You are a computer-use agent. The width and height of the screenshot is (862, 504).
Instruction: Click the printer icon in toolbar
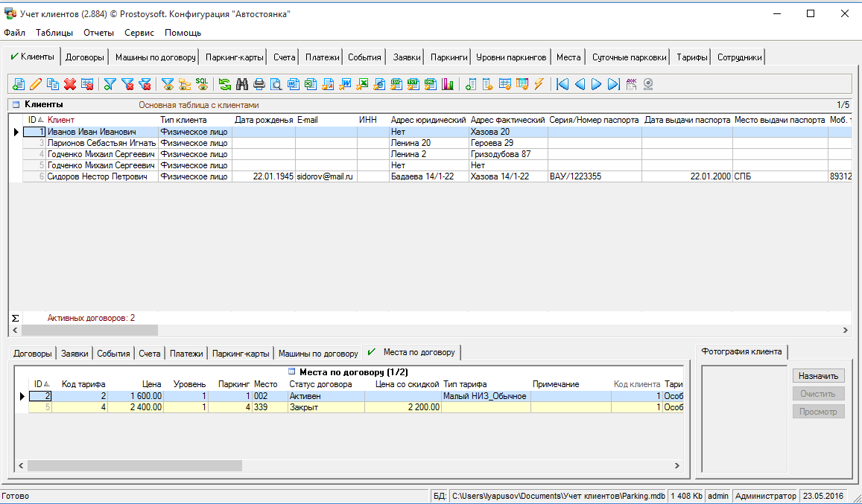[x=259, y=84]
